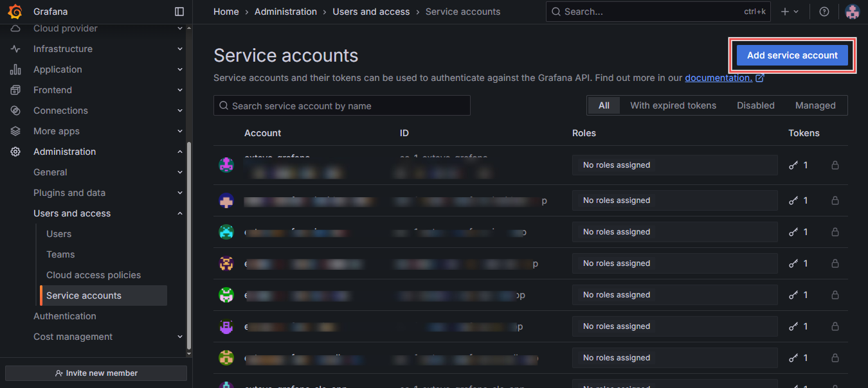Image resolution: width=868 pixels, height=388 pixels.
Task: Expand the Cost management section
Action: pyautogui.click(x=179, y=336)
